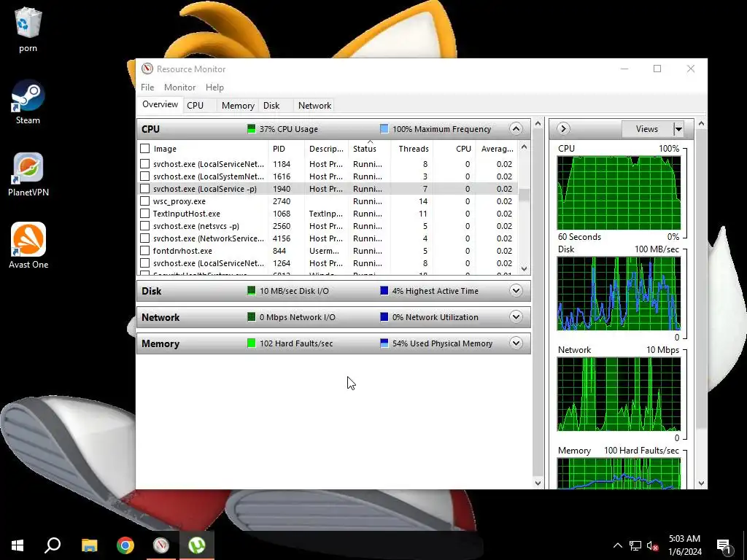
Task: Open the Monitor menu
Action: [179, 87]
